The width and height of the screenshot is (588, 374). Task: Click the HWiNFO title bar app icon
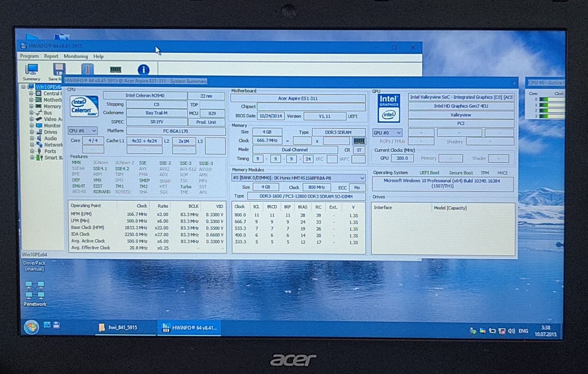23,46
